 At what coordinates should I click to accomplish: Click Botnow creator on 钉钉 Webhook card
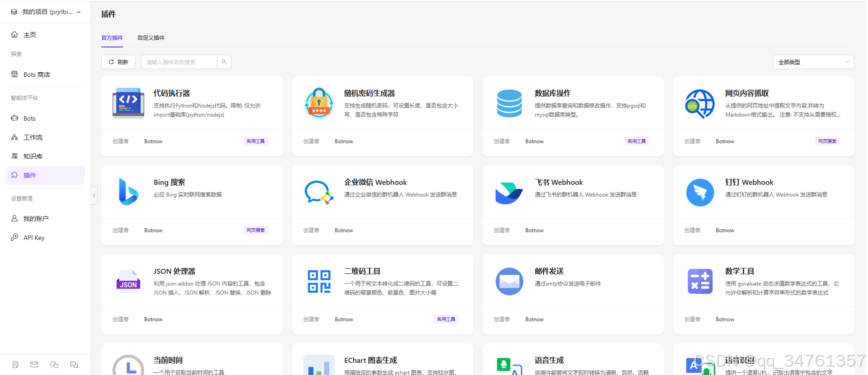click(725, 230)
